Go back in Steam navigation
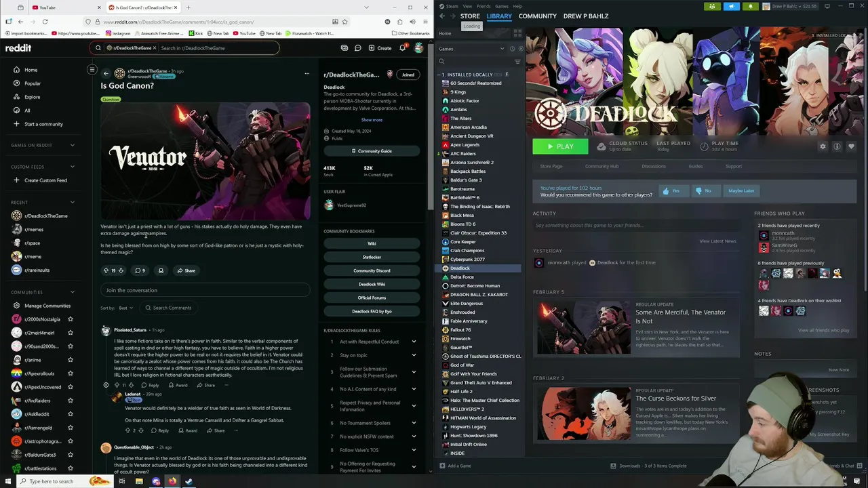 (x=442, y=16)
